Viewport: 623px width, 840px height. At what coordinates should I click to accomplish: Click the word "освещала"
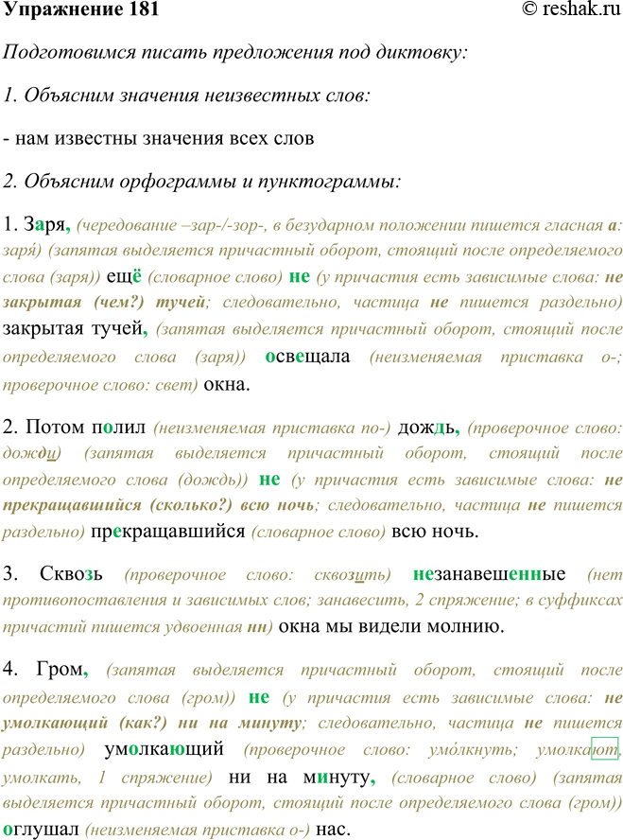click(x=308, y=357)
